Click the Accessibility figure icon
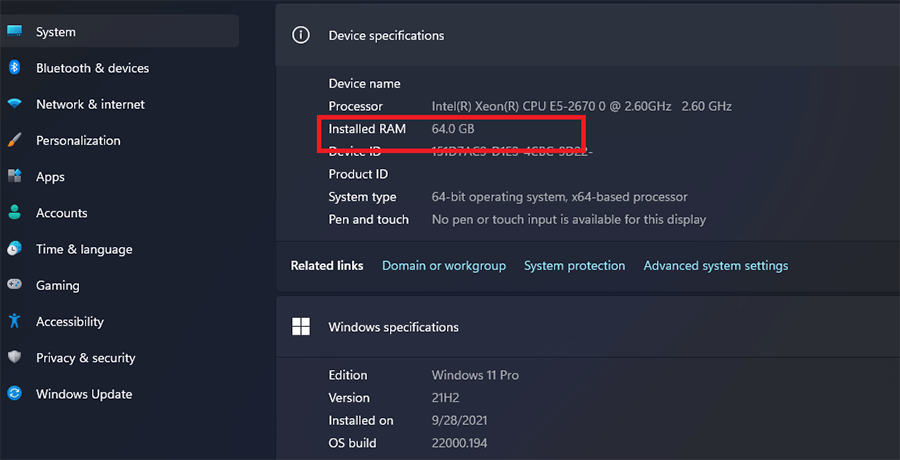Image resolution: width=900 pixels, height=460 pixels. pos(14,321)
